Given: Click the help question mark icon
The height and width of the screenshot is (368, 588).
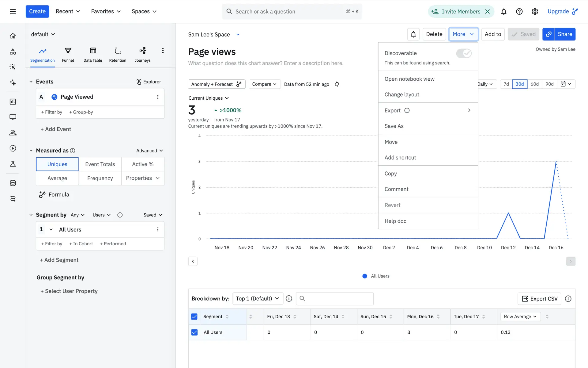Looking at the screenshot, I should 519,12.
